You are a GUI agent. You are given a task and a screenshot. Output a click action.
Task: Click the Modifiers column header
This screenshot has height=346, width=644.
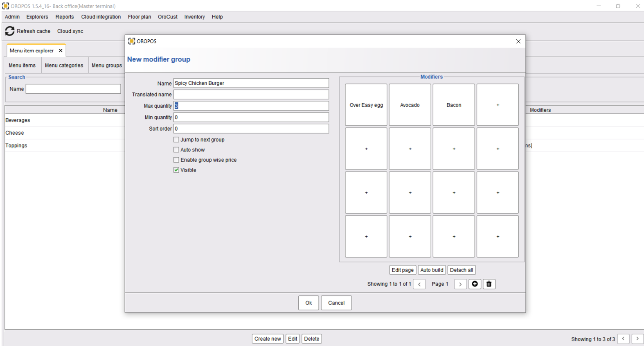coord(540,110)
